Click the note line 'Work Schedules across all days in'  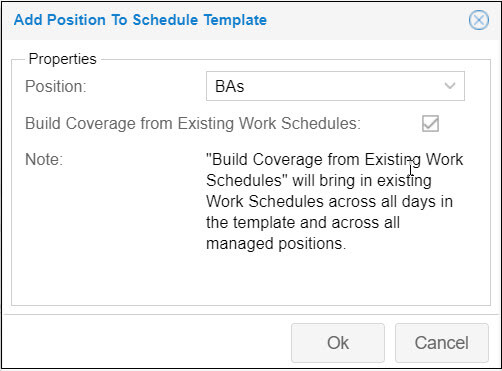tap(329, 201)
